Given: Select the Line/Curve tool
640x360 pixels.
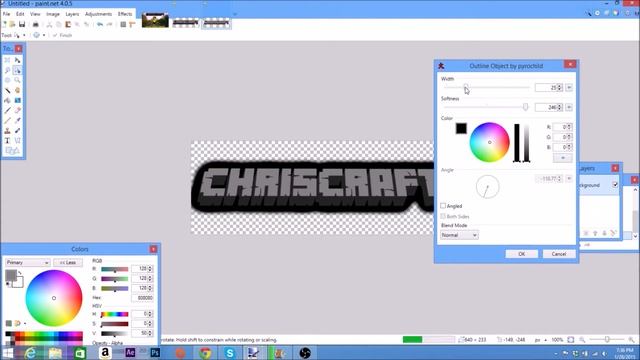Looking at the screenshot, I should [x=17, y=140].
